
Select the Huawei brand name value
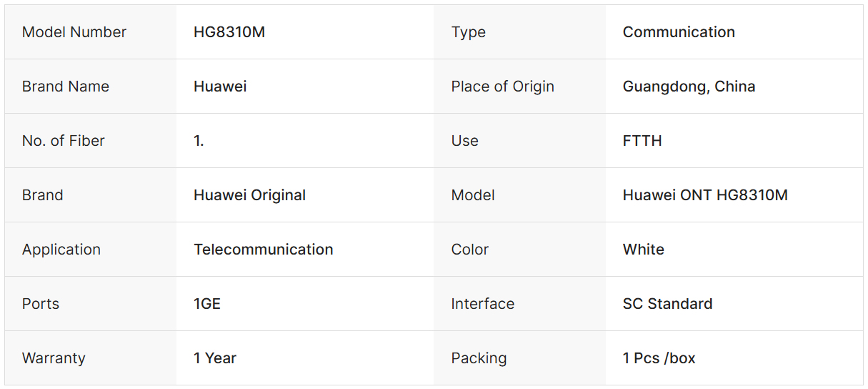click(x=220, y=87)
